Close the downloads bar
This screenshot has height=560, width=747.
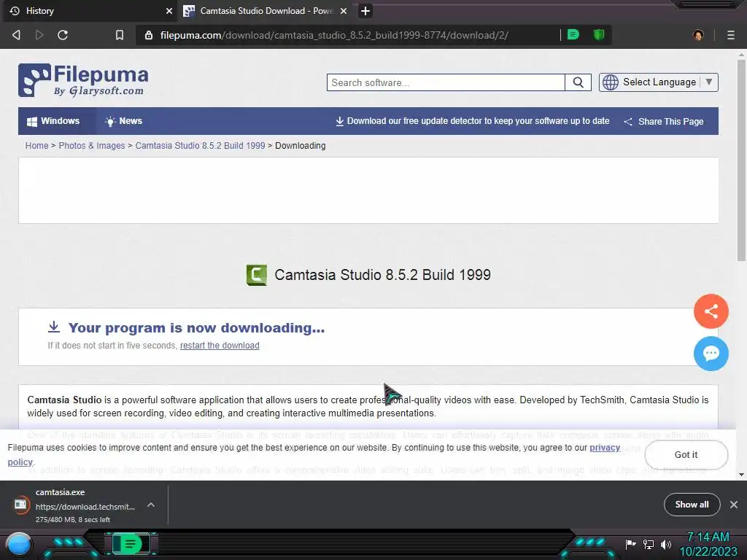734,505
